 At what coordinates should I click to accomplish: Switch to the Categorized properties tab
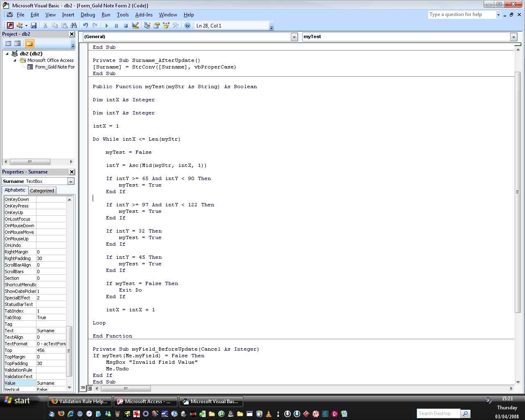(42, 191)
